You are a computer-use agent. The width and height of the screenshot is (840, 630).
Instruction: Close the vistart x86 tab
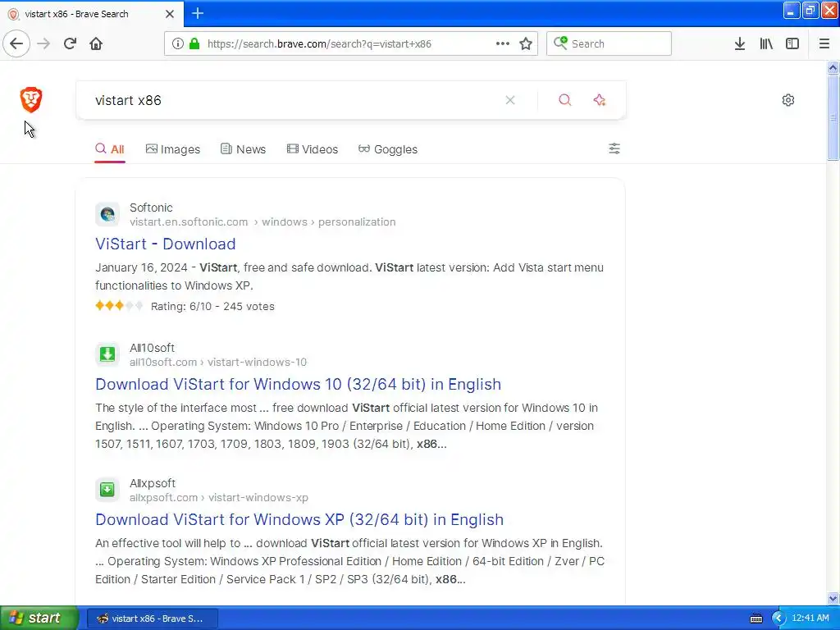pos(170,14)
